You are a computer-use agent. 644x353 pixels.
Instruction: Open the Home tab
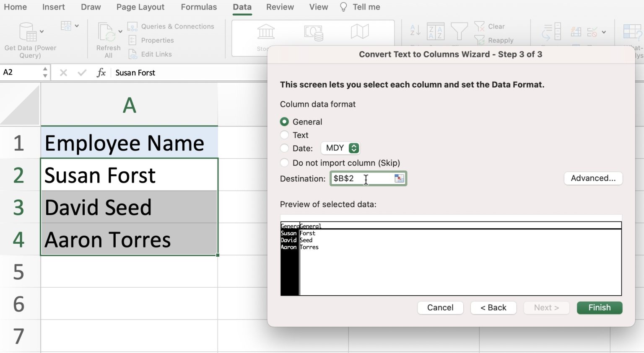pos(15,7)
